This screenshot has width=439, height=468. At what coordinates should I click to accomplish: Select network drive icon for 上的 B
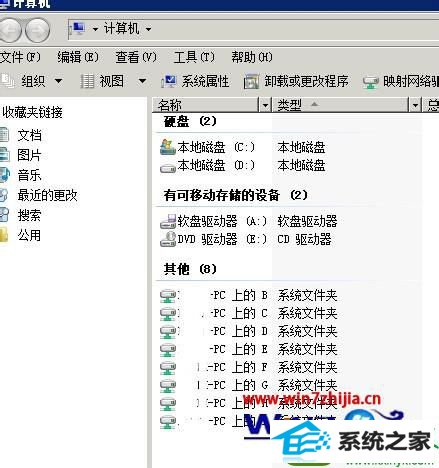click(168, 295)
